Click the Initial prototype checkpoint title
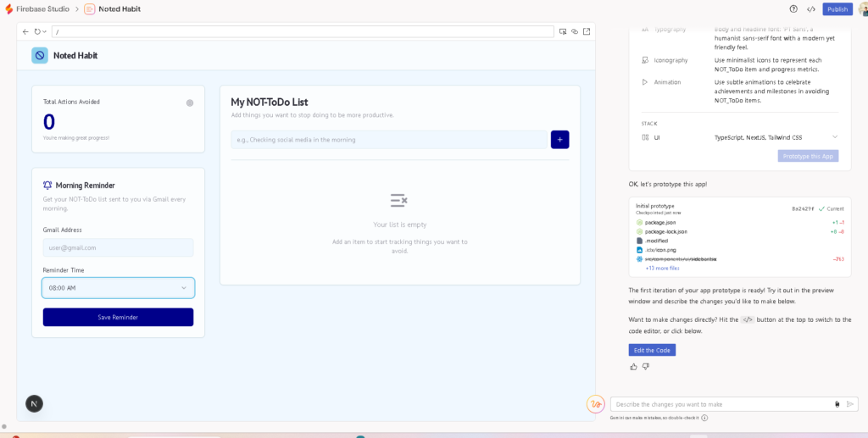 [655, 206]
